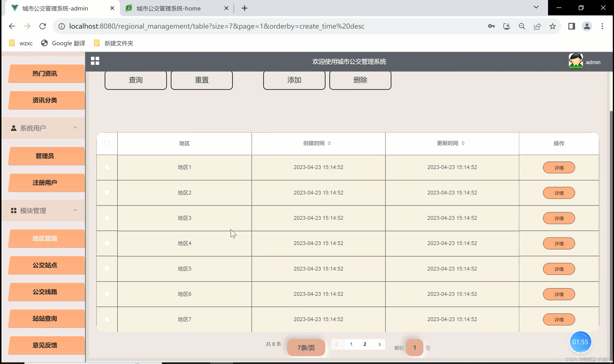Sort by 创建时间 column arrows
Viewport: 614px width, 364px height.
pyautogui.click(x=329, y=143)
